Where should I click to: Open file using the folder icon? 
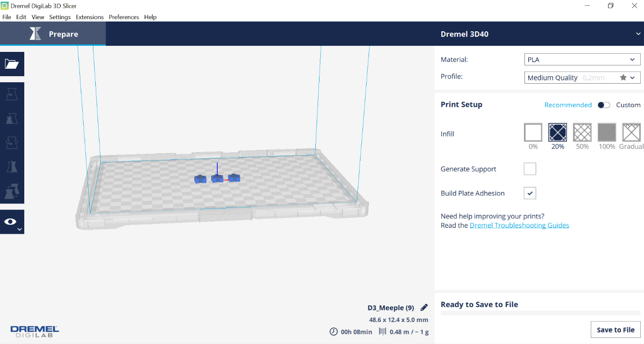[x=12, y=64]
